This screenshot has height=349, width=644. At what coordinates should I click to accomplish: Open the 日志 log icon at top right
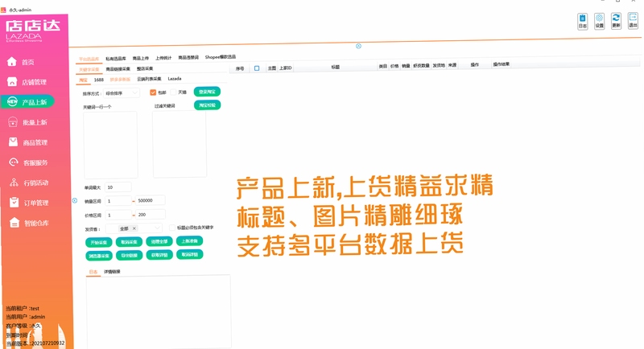point(582,21)
